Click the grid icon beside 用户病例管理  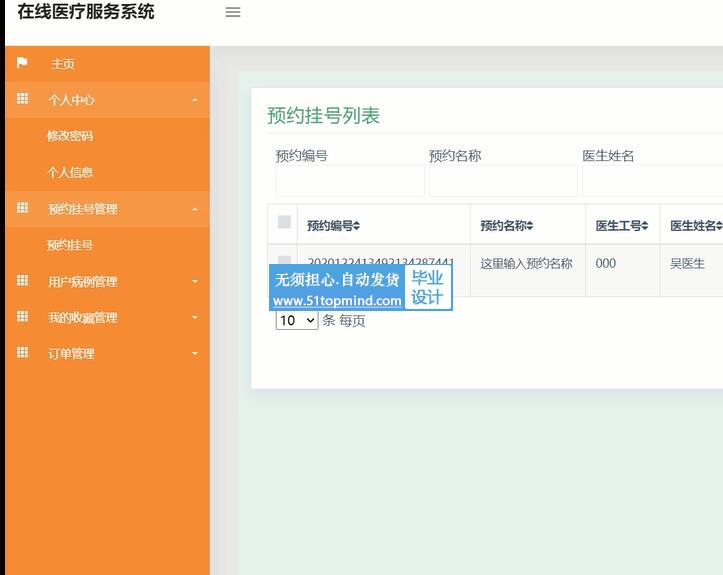(x=23, y=281)
